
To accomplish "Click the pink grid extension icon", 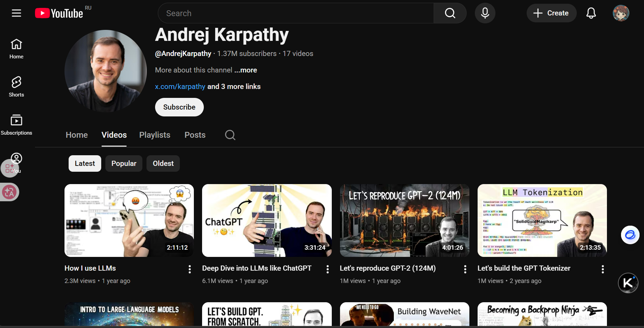I will click(x=9, y=168).
